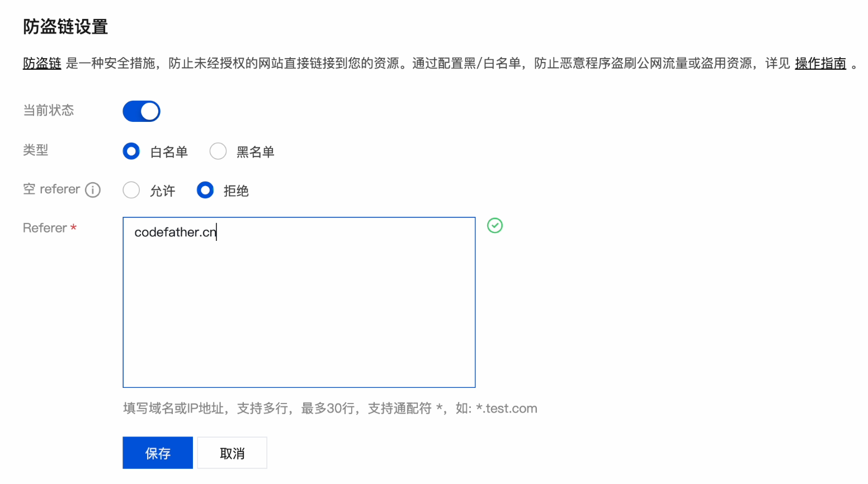The image size is (868, 484).
Task: Open the 操作指南 guide link
Action: click(x=820, y=64)
